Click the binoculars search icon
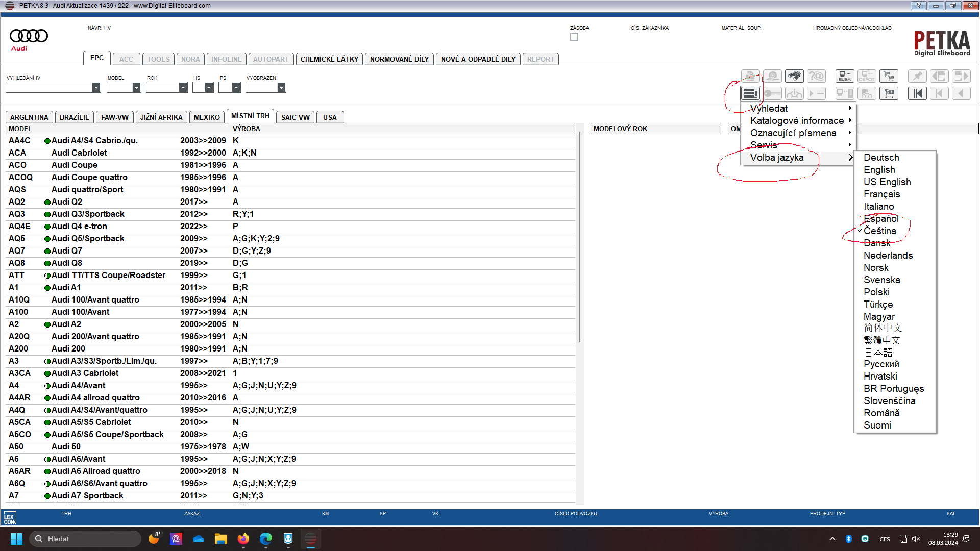This screenshot has width=980, height=551. [x=794, y=77]
